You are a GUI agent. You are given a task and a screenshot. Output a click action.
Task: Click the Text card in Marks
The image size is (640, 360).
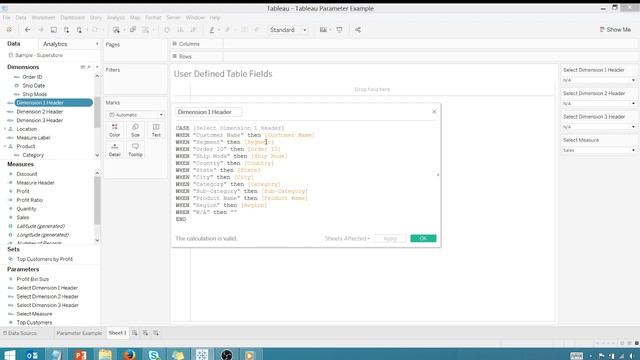[156, 131]
